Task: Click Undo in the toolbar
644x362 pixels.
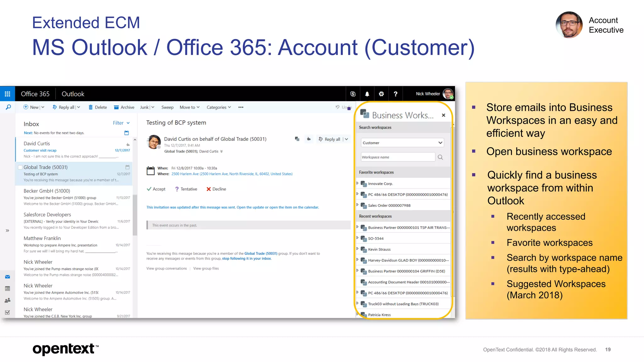Action: [343, 107]
